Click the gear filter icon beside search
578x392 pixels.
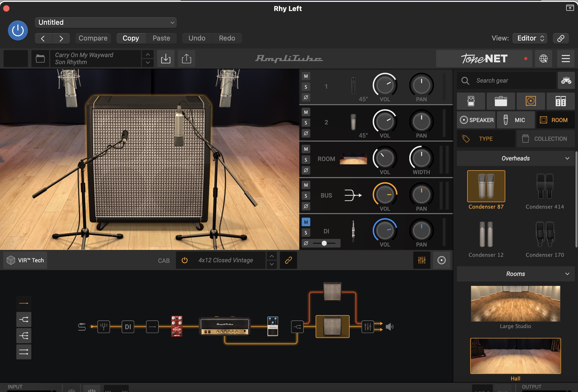pyautogui.click(x=566, y=81)
